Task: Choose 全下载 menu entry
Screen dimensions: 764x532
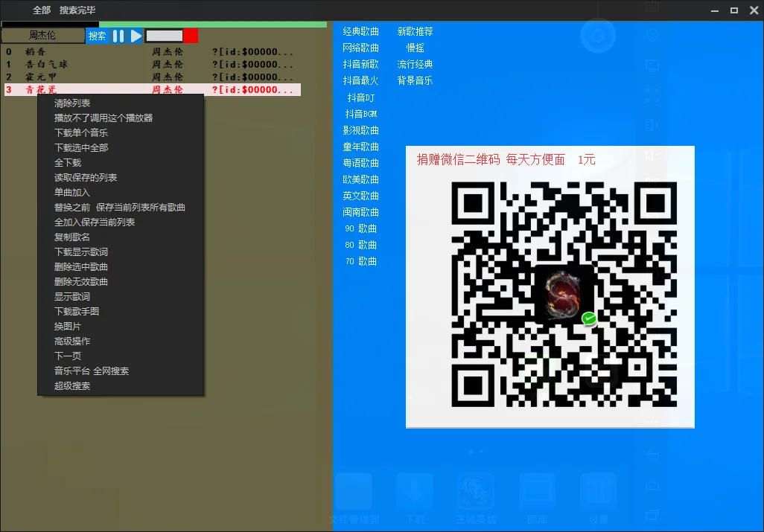Action: pyautogui.click(x=68, y=163)
